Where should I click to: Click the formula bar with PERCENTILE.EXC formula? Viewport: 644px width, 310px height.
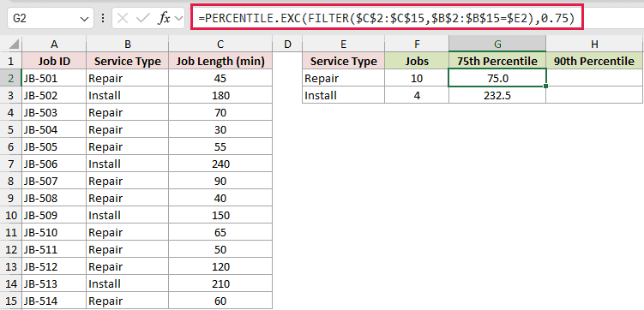[387, 19]
